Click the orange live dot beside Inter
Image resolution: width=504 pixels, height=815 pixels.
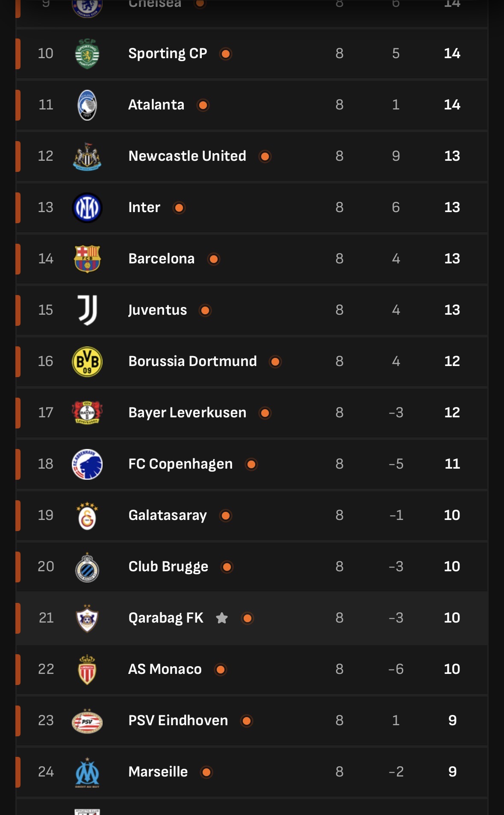click(x=179, y=208)
